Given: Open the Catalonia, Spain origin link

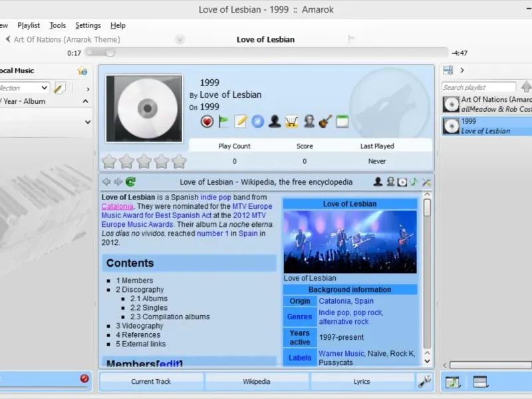Looking at the screenshot, I should [x=346, y=301].
